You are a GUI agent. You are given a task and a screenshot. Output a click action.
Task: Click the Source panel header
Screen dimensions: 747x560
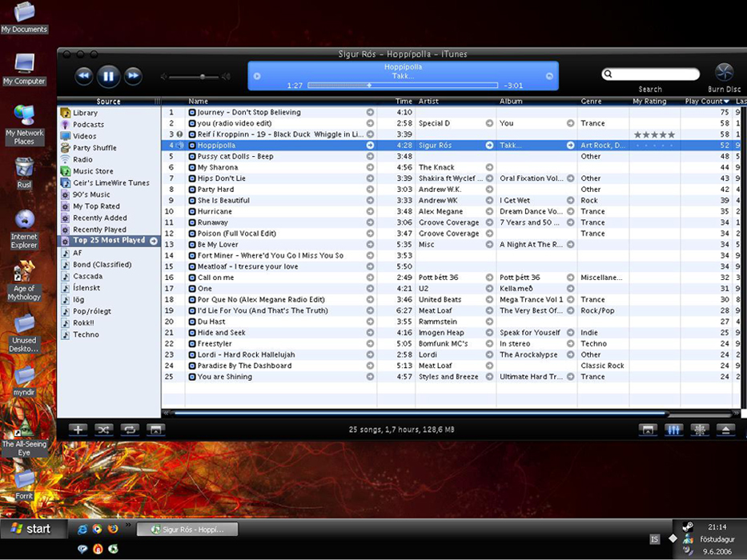[x=109, y=102]
